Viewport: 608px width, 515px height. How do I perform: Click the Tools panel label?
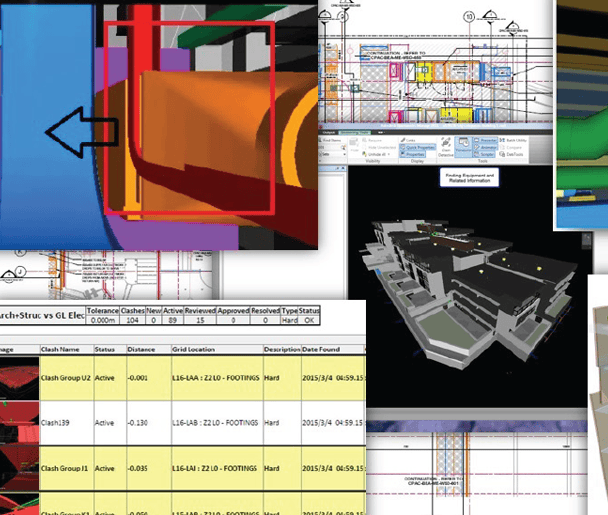tap(482, 161)
